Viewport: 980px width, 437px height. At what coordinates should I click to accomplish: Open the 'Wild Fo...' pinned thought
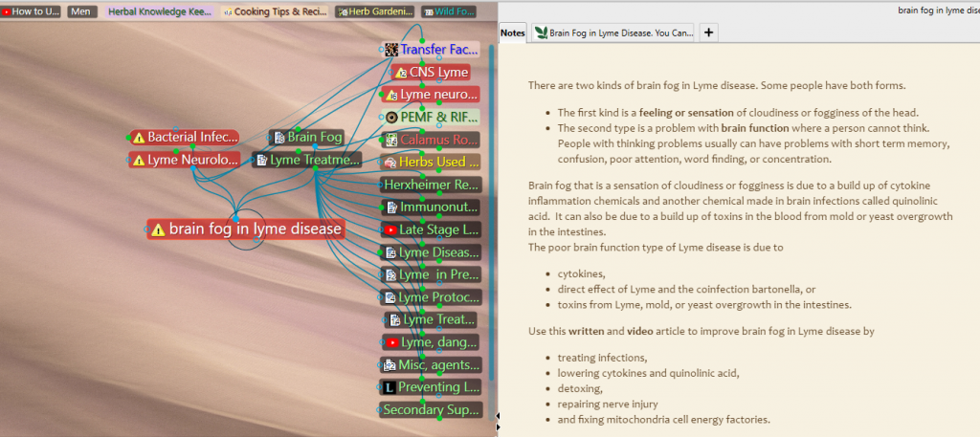(448, 11)
